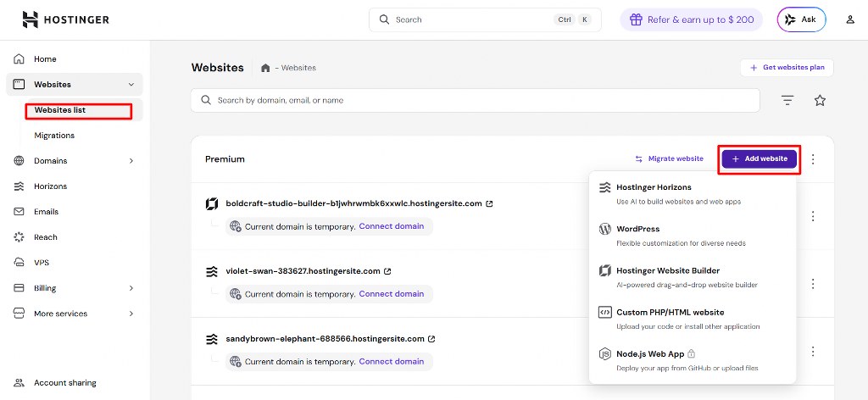This screenshot has width=868, height=400.
Task: Click the Reach sidebar icon
Action: (19, 236)
